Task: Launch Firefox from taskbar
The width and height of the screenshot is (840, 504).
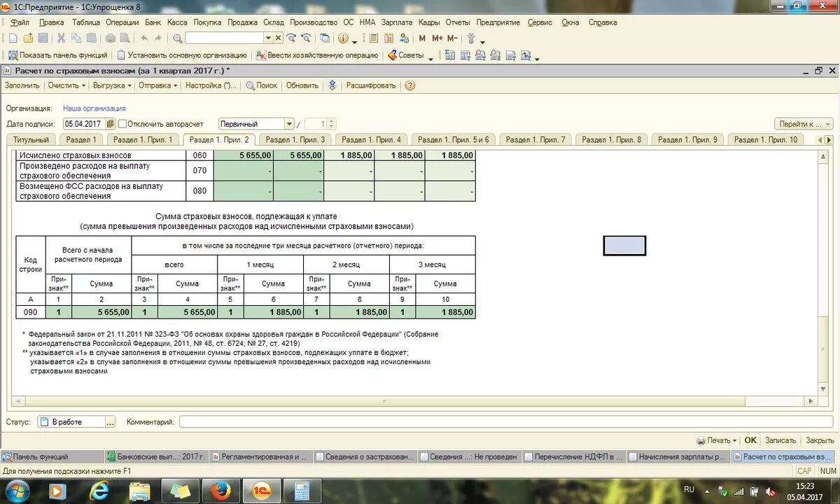Action: click(221, 491)
